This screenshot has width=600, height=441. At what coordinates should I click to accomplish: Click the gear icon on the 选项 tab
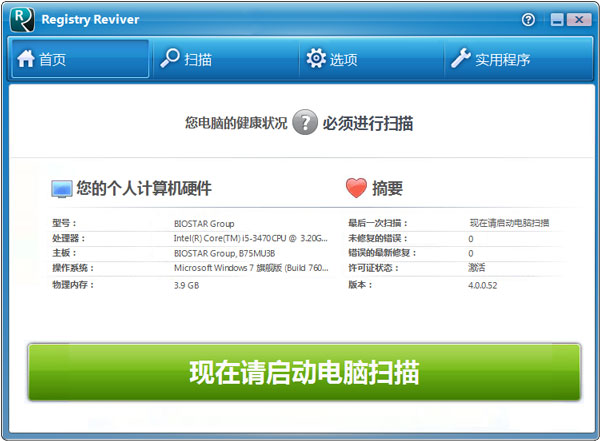(316, 59)
